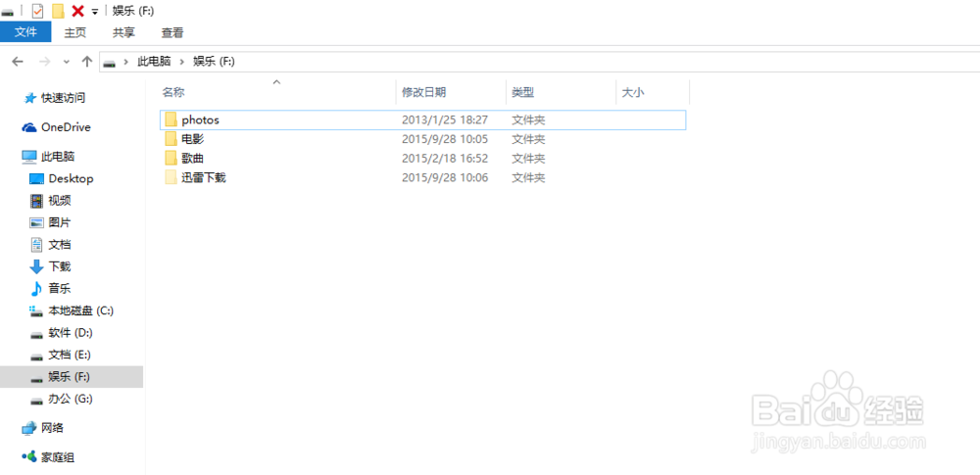980x475 pixels.
Task: Select the 迅雷下载 folder icon
Action: point(171,177)
